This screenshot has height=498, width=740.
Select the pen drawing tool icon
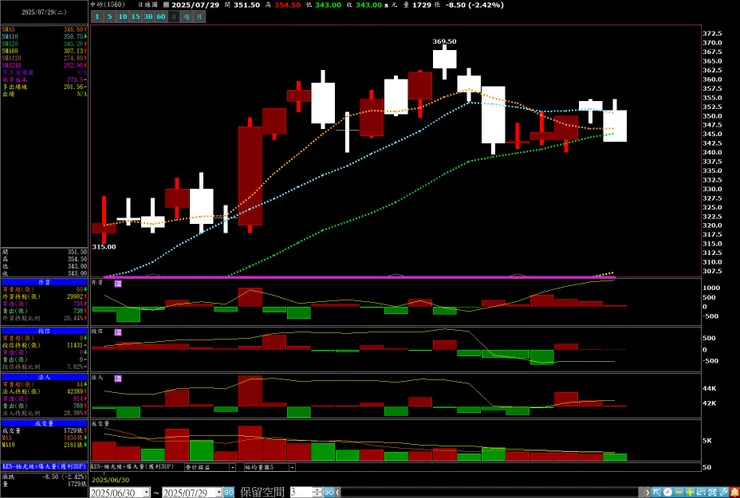pyautogui.click(x=723, y=492)
